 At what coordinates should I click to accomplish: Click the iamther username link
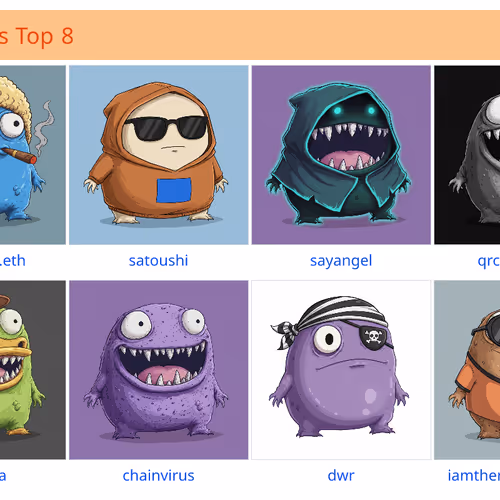[x=474, y=476]
